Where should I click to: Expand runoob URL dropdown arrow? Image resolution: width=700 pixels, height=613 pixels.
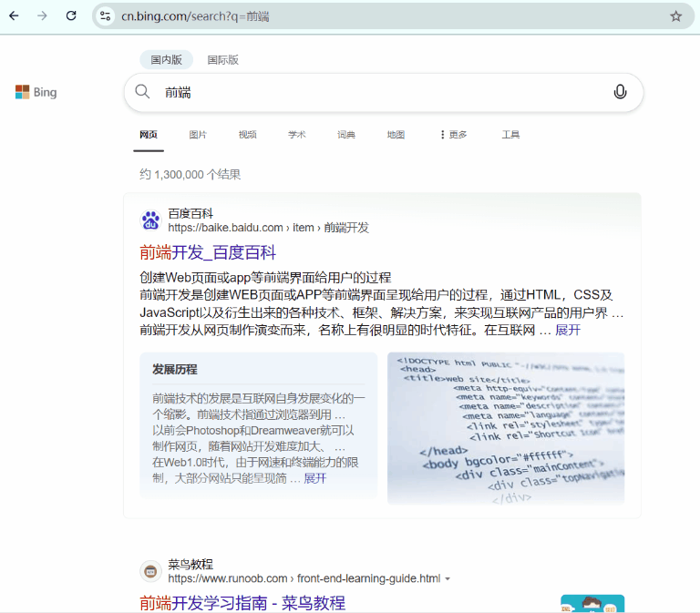click(x=448, y=579)
